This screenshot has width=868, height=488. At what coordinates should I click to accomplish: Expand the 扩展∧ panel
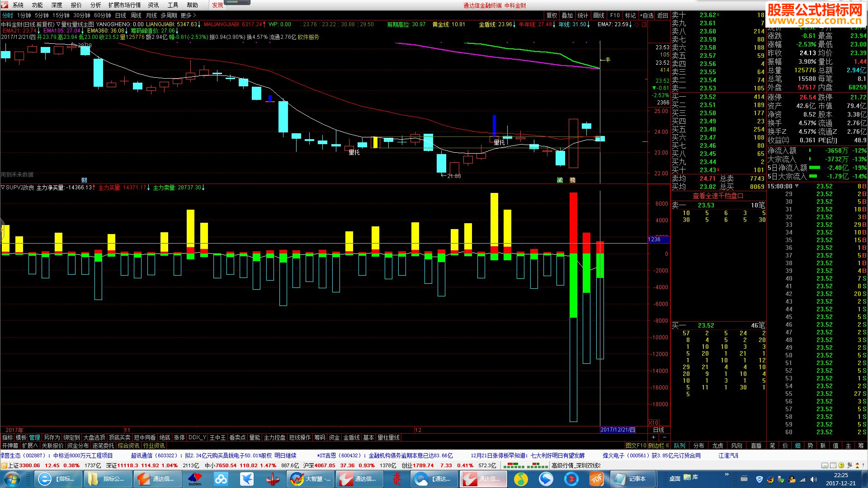[30, 446]
